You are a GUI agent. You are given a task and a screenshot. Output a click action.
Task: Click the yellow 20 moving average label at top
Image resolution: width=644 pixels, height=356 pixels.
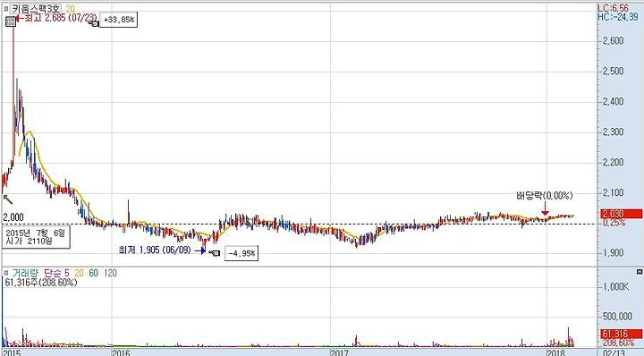71,8
